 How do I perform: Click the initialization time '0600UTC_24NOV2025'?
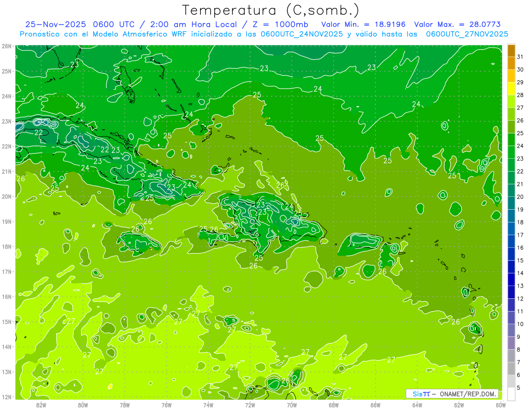301,34
